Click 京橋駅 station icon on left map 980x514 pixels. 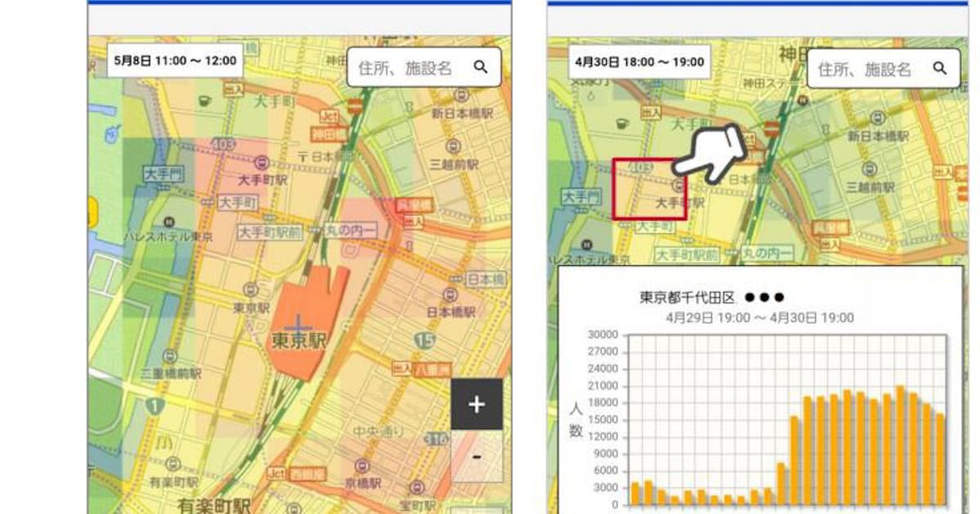(x=360, y=466)
